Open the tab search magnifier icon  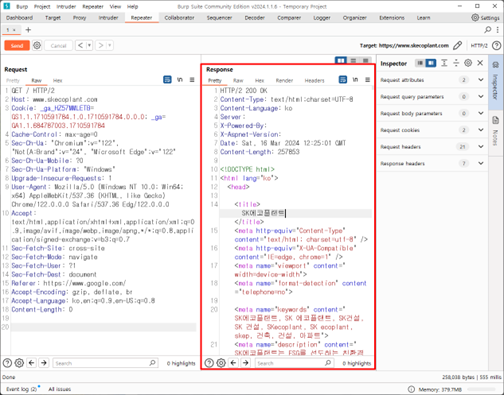click(x=488, y=30)
